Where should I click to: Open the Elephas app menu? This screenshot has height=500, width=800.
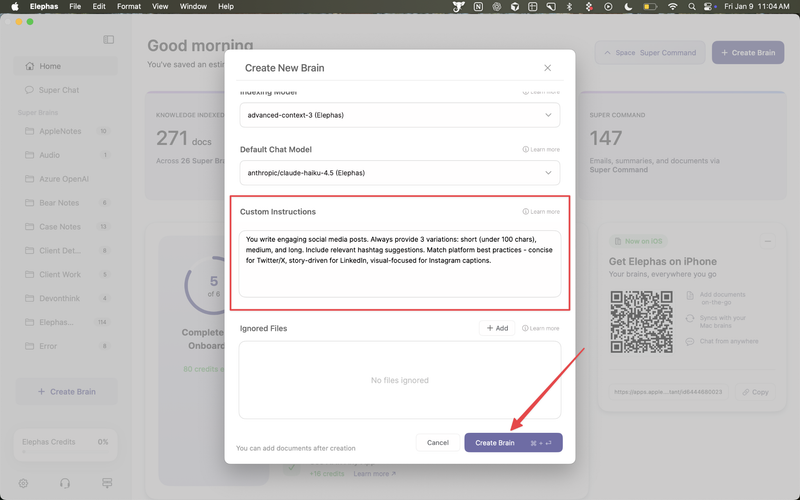(44, 7)
